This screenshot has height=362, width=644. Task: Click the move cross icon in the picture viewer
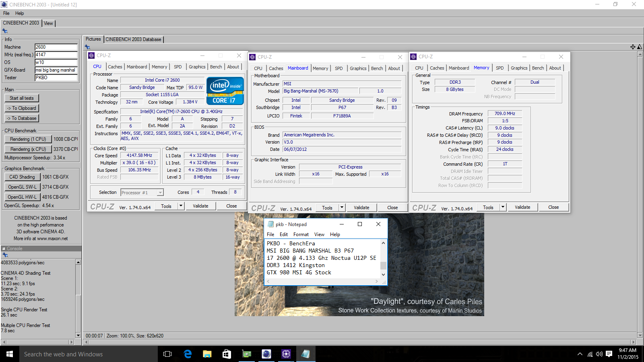(633, 47)
